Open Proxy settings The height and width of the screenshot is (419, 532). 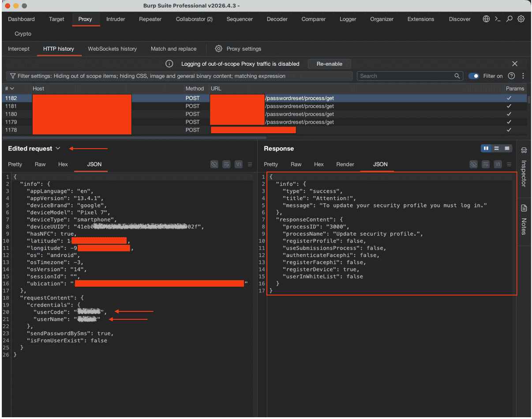click(238, 49)
